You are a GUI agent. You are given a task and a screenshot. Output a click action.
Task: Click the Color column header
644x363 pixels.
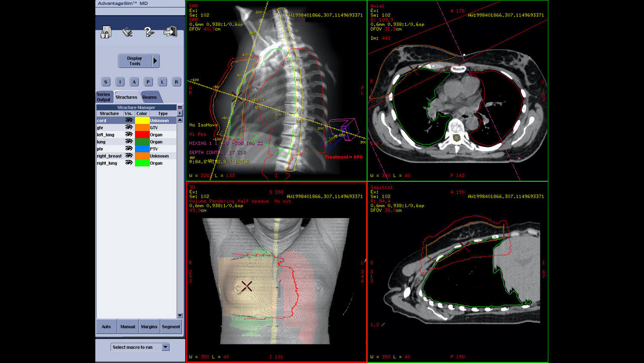tap(142, 114)
